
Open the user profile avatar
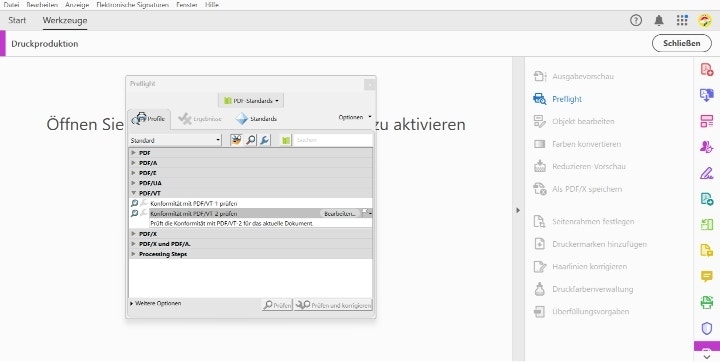705,20
